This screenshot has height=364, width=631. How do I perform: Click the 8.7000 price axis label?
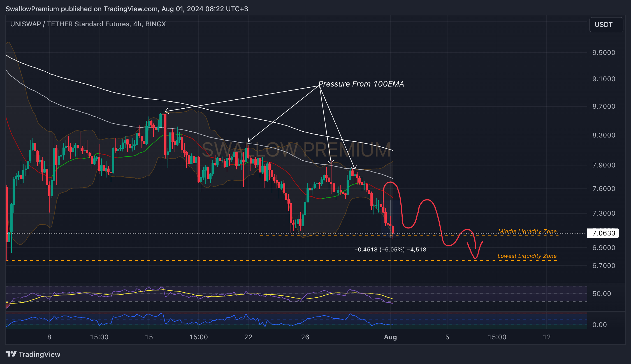[x=604, y=106]
